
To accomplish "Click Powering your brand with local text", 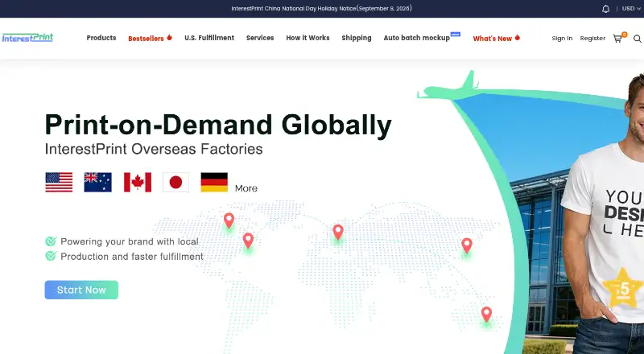I will 130,241.
